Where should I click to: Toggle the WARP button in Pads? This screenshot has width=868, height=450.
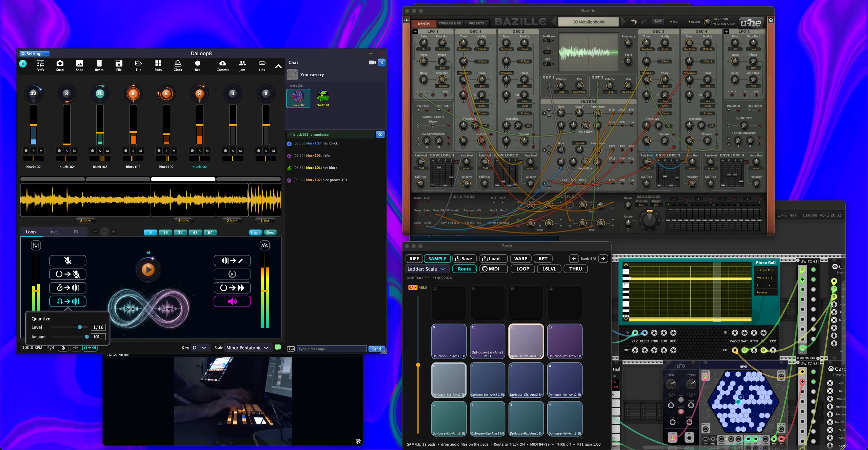click(520, 259)
